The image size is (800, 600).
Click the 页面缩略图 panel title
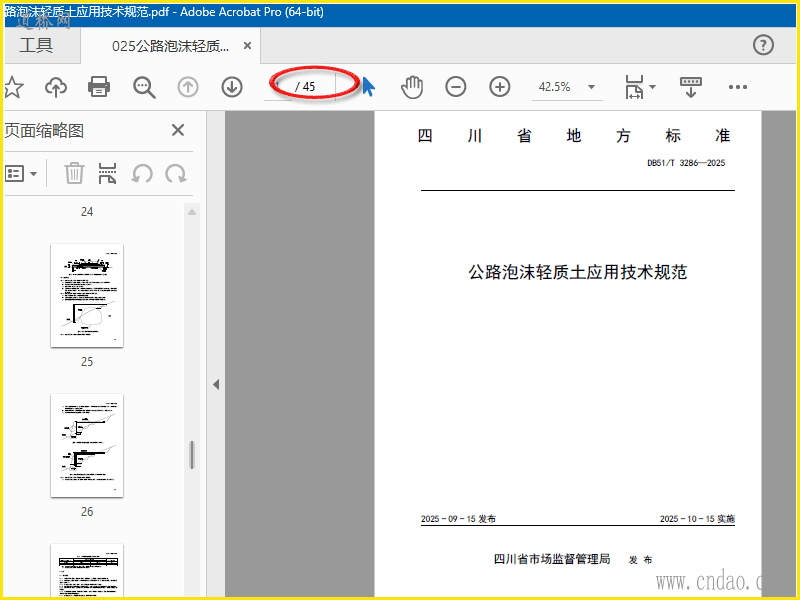(44, 131)
